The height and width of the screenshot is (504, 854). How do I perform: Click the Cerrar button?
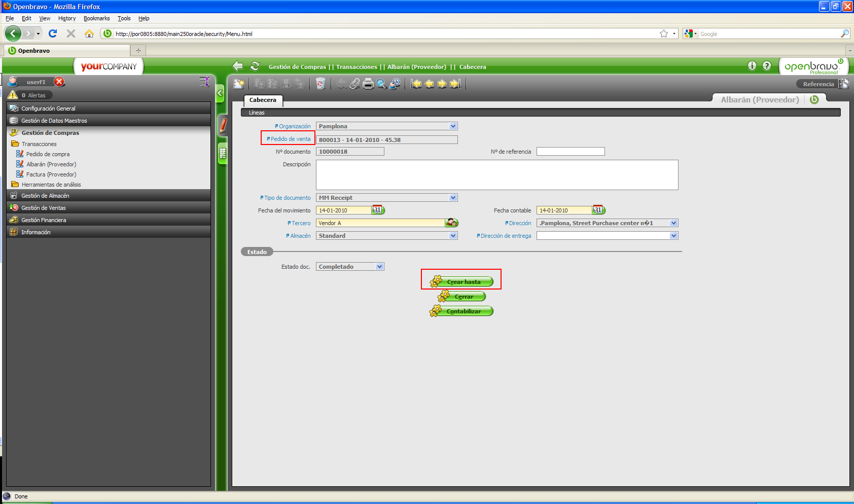click(x=461, y=297)
